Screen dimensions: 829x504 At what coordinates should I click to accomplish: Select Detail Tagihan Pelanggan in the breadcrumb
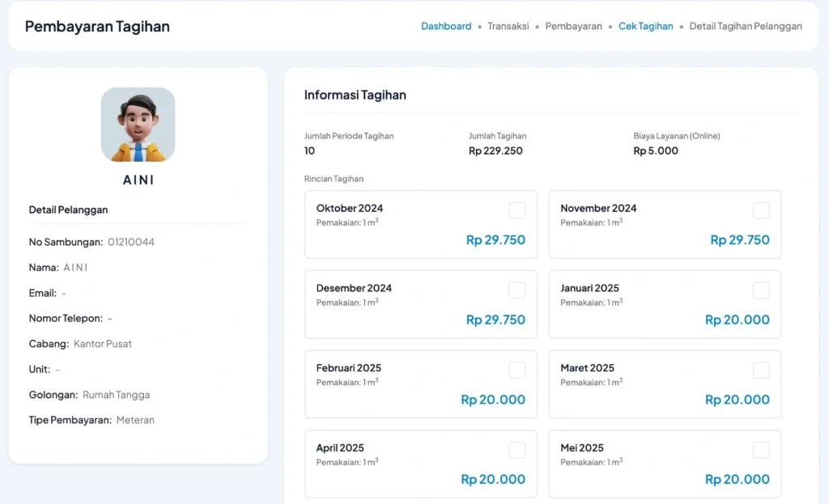click(745, 26)
